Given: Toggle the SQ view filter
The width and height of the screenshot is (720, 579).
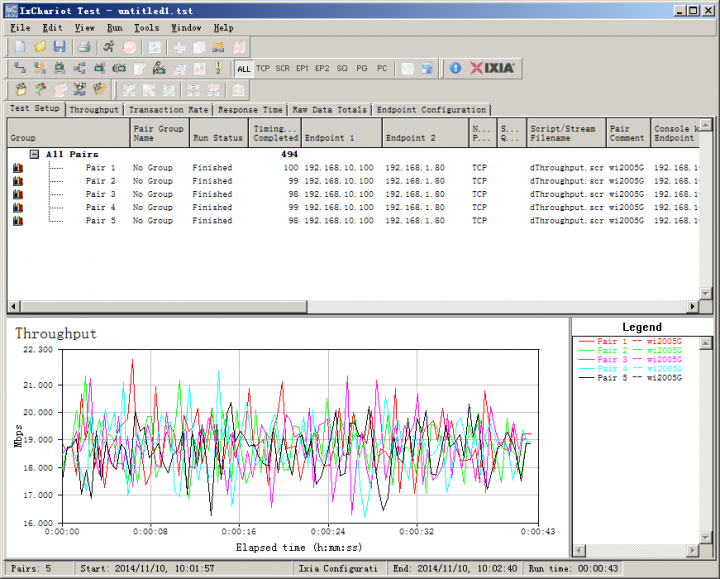Looking at the screenshot, I should pos(342,68).
